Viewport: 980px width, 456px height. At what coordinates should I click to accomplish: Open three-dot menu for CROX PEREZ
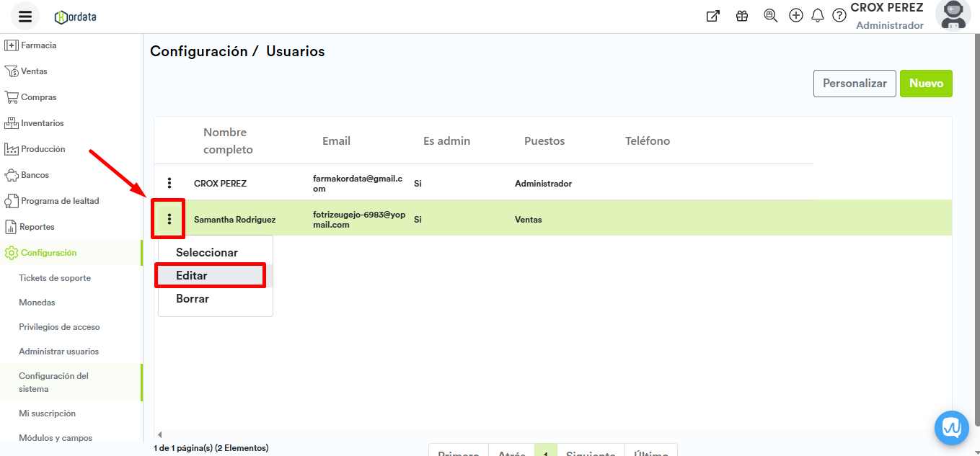pos(169,184)
